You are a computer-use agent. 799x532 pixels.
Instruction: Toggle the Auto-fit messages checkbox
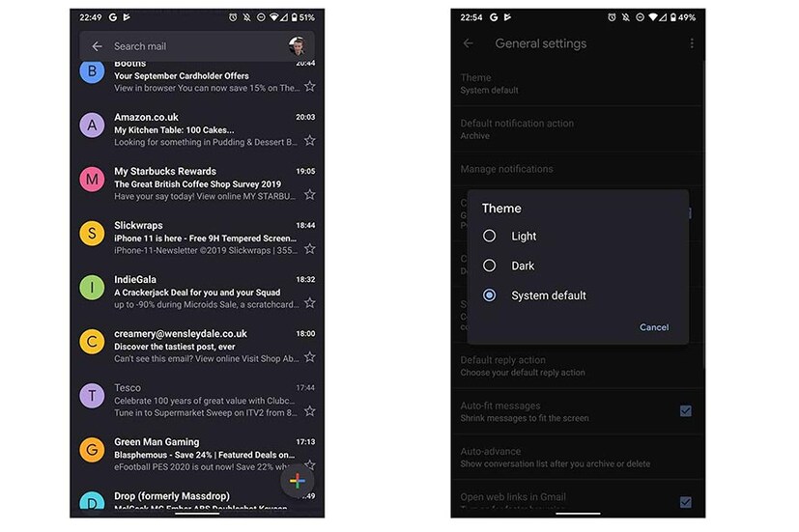(x=686, y=411)
